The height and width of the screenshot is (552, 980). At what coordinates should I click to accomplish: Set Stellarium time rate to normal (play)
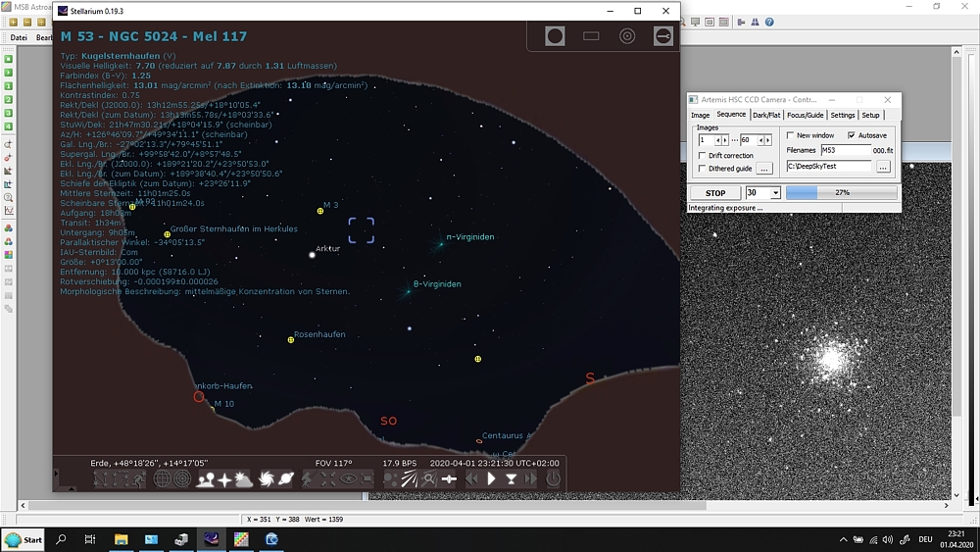click(492, 479)
